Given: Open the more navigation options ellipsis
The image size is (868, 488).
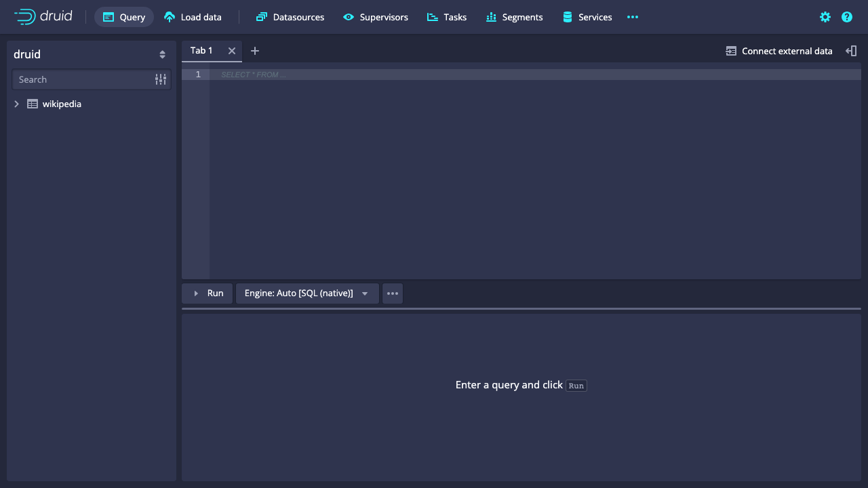Looking at the screenshot, I should point(633,17).
